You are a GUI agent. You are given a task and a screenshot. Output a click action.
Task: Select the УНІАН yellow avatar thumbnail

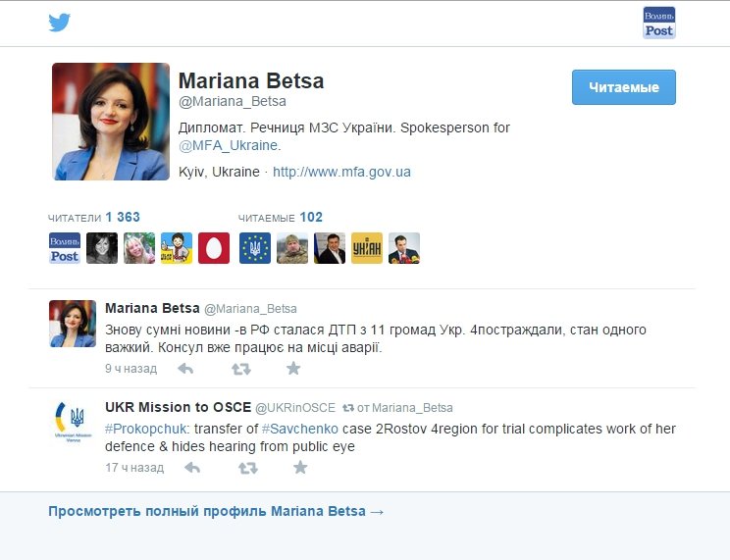[367, 248]
